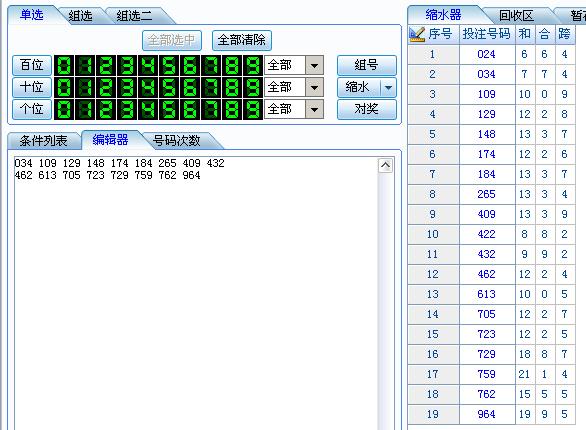Open the 回收区 tab
Screen dimensions: 586x430
click(516, 16)
